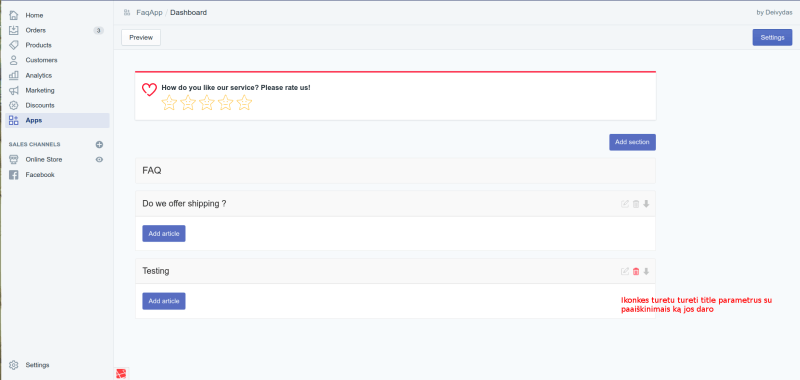Click the FaqApp breadcrumb link
Viewport: 800px width, 380px height.
(149, 12)
